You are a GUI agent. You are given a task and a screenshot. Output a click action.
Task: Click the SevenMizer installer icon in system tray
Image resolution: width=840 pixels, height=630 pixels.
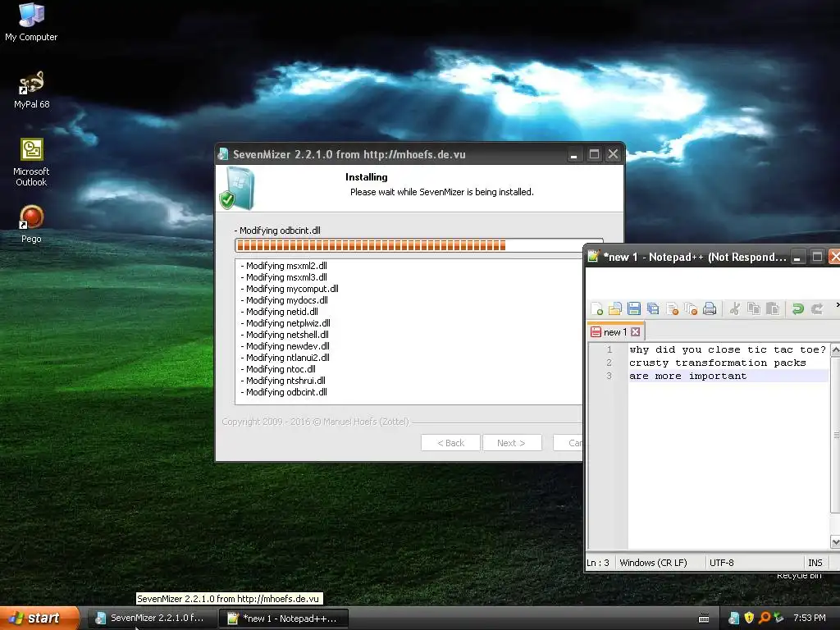pyautogui.click(x=734, y=619)
